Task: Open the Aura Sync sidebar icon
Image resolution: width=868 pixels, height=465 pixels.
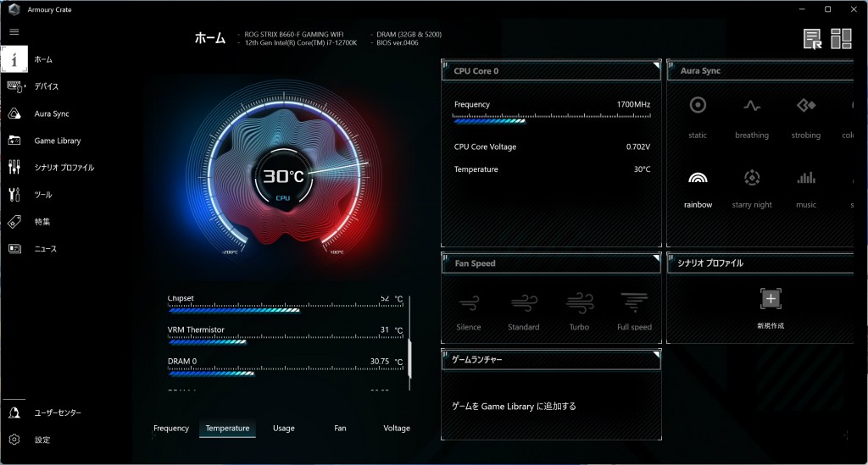Action: [x=14, y=113]
